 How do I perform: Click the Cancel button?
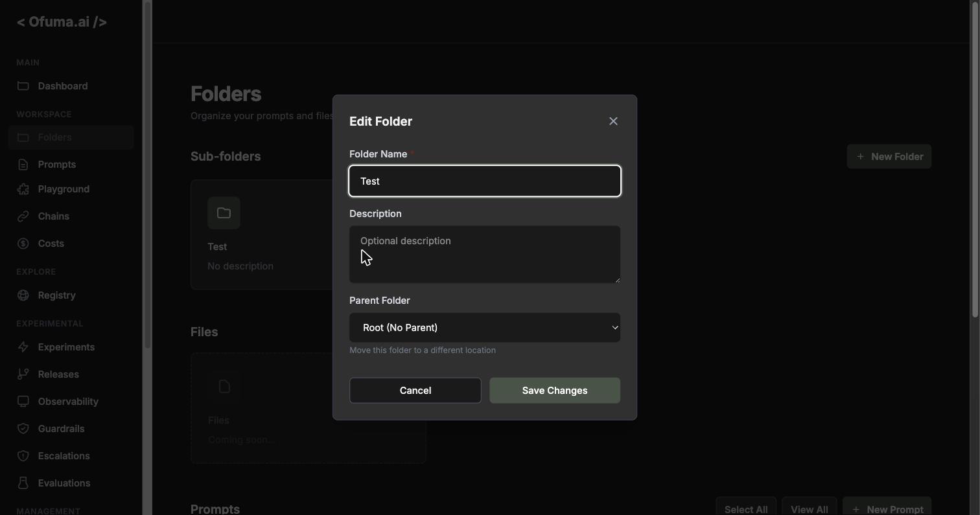415,391
